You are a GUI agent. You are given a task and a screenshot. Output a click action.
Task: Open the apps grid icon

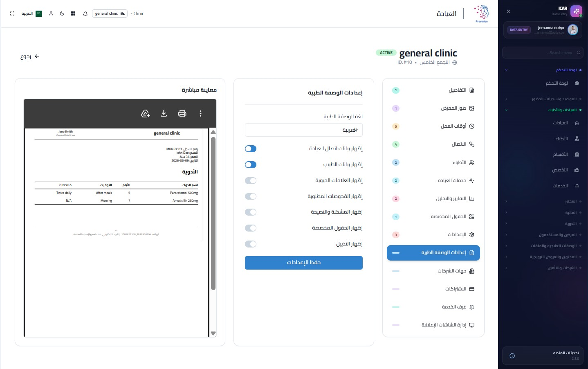73,13
